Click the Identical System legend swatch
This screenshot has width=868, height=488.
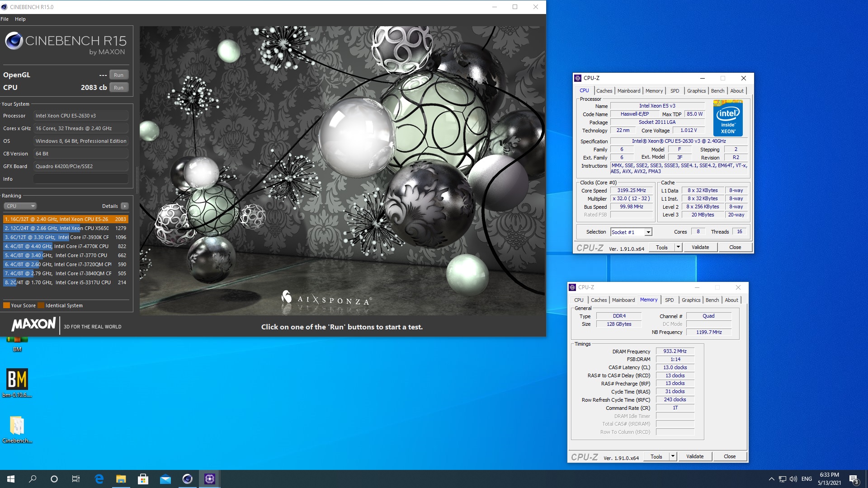coord(41,305)
